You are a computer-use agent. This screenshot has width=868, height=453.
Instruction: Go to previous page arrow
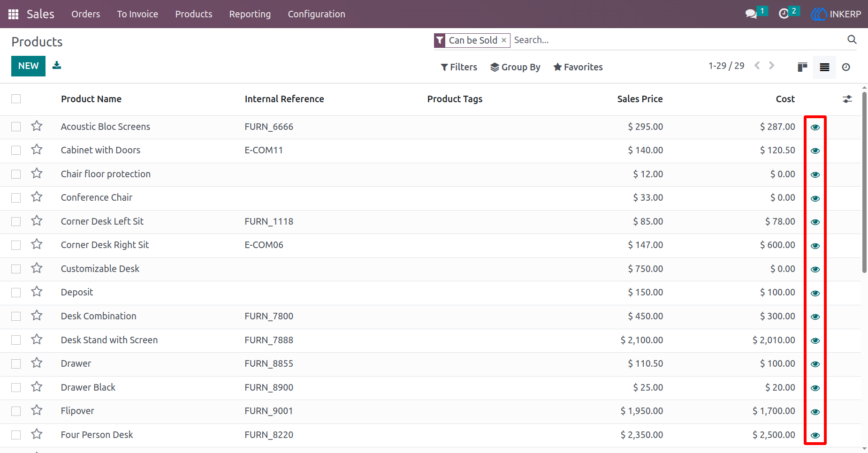click(757, 66)
